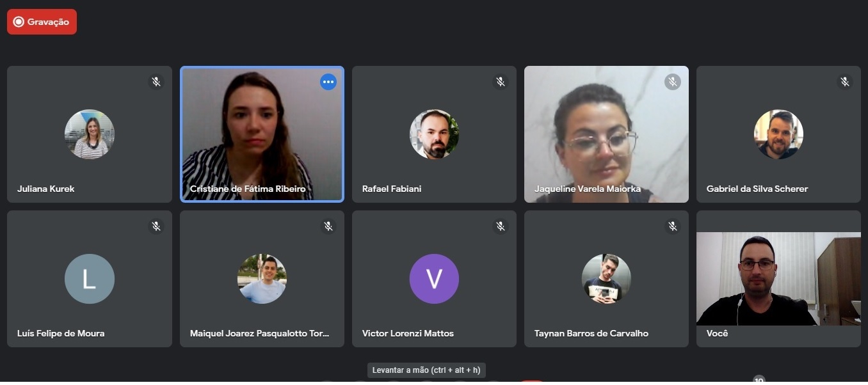Click Gabriel da Silva Scherer's avatar photo

tap(778, 134)
